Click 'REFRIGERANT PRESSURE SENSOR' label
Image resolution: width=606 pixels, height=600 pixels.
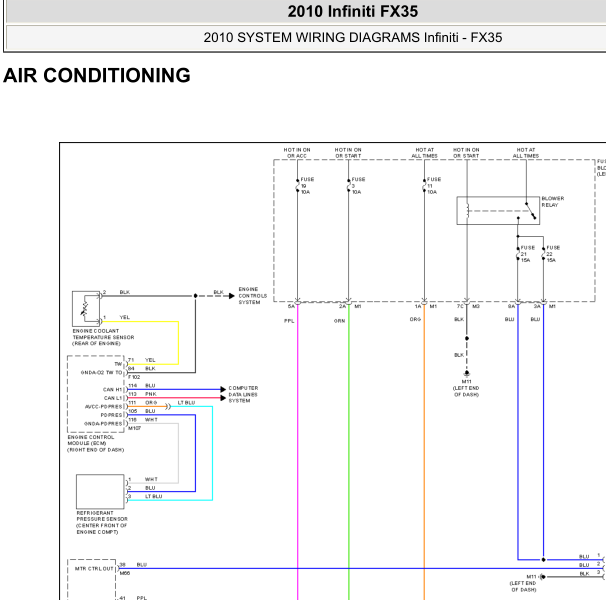(102, 522)
